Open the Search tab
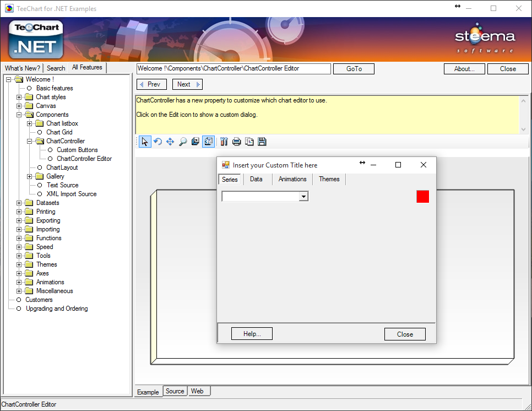 (x=56, y=68)
